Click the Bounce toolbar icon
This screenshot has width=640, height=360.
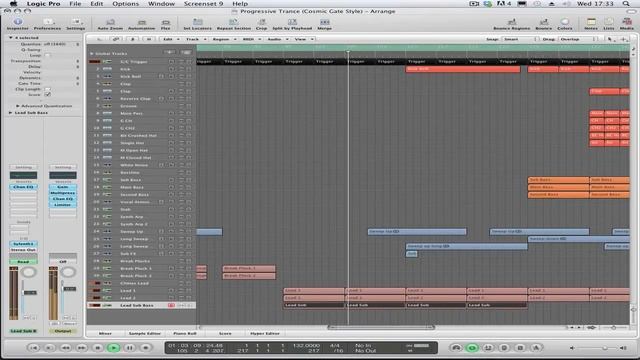tap(544, 24)
